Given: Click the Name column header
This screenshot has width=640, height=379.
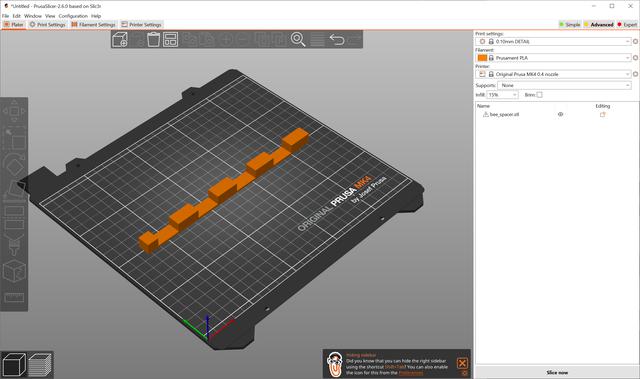Looking at the screenshot, I should [483, 106].
